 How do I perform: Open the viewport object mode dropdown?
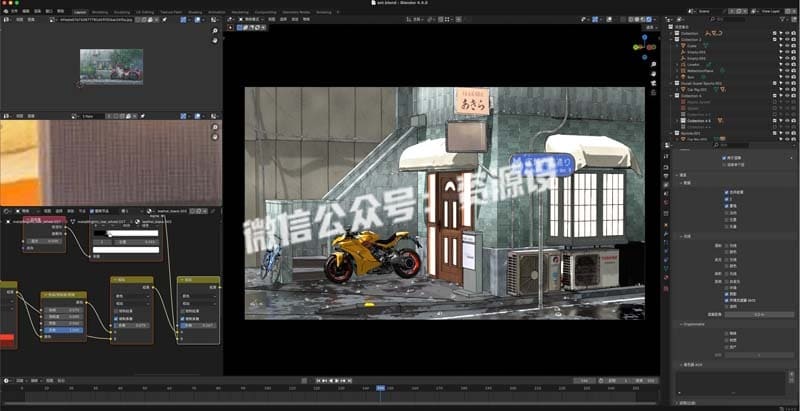pos(250,19)
